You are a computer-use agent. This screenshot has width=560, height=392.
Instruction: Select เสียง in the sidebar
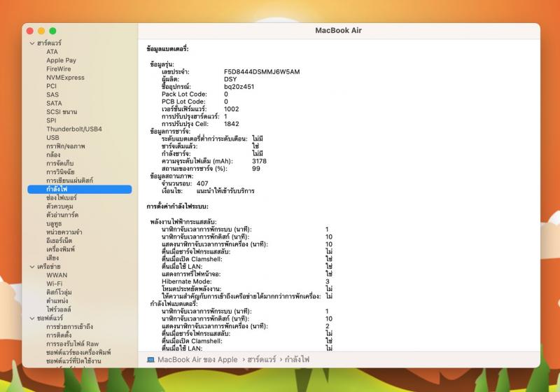click(x=52, y=258)
